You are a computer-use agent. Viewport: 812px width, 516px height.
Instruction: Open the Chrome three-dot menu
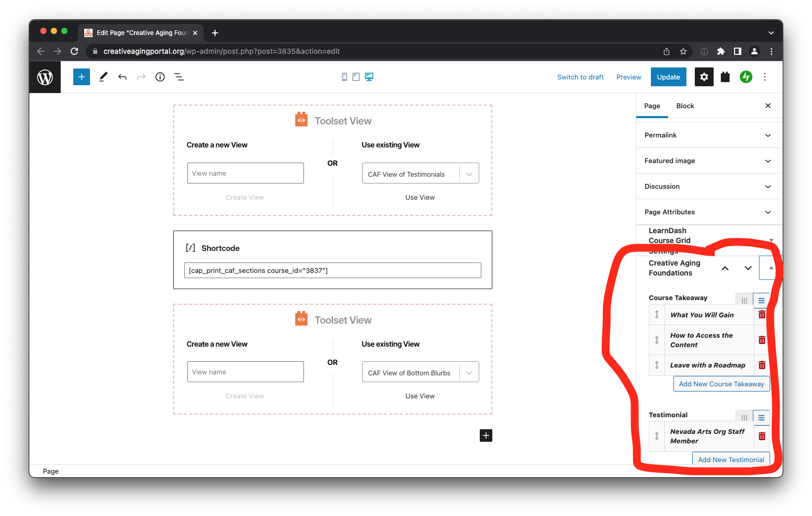[x=771, y=51]
